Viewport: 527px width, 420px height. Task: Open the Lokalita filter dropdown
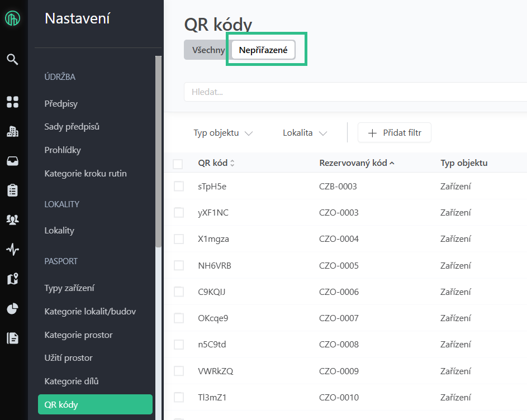pyautogui.click(x=305, y=133)
